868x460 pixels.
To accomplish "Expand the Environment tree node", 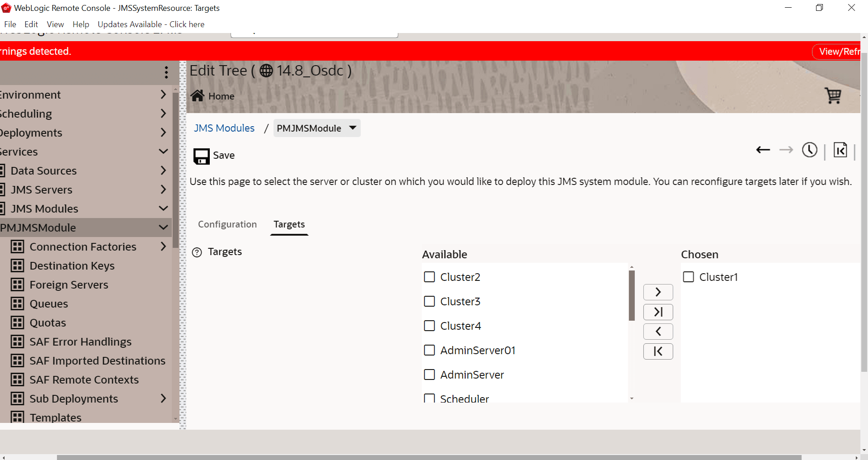I will [163, 95].
